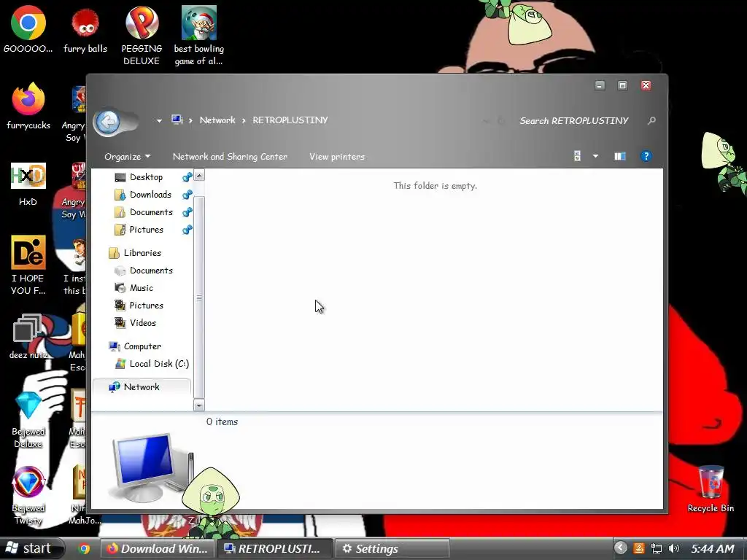Select pinned Documents in favorites list
Viewport: 747px width, 560px height.
click(144, 212)
